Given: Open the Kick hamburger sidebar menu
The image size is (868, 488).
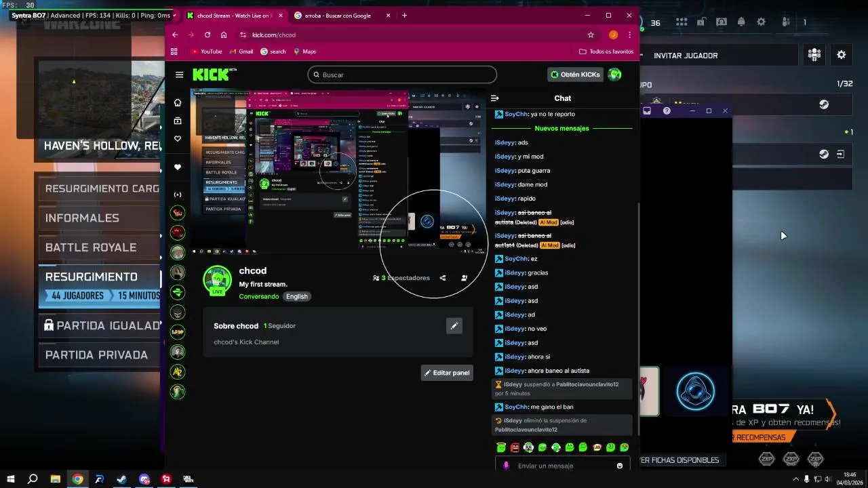Looking at the screenshot, I should 179,75.
